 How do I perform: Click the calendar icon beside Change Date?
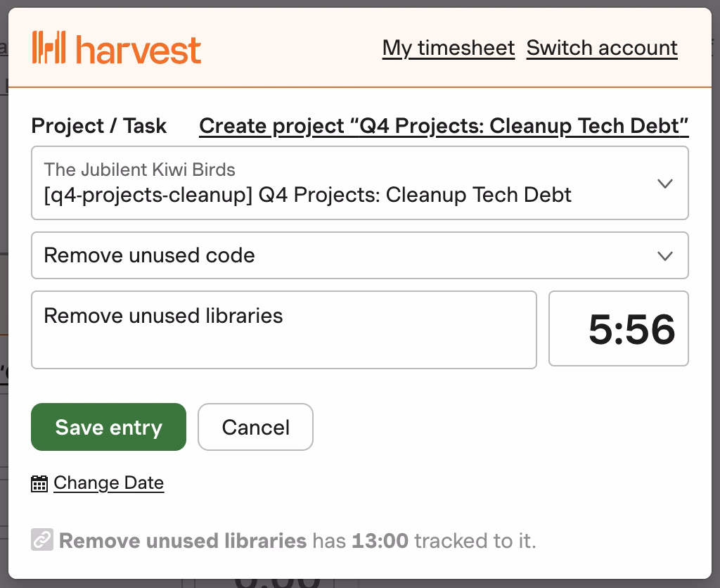(39, 484)
